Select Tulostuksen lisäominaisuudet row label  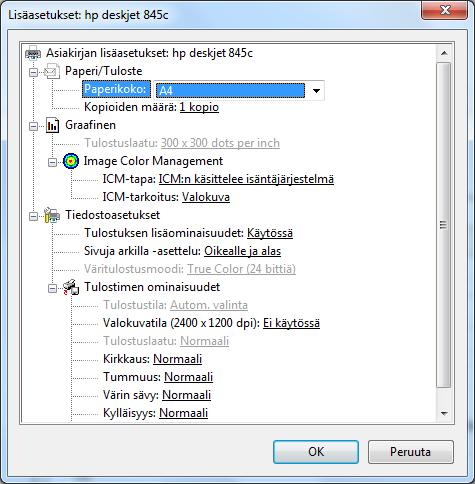[164, 233]
